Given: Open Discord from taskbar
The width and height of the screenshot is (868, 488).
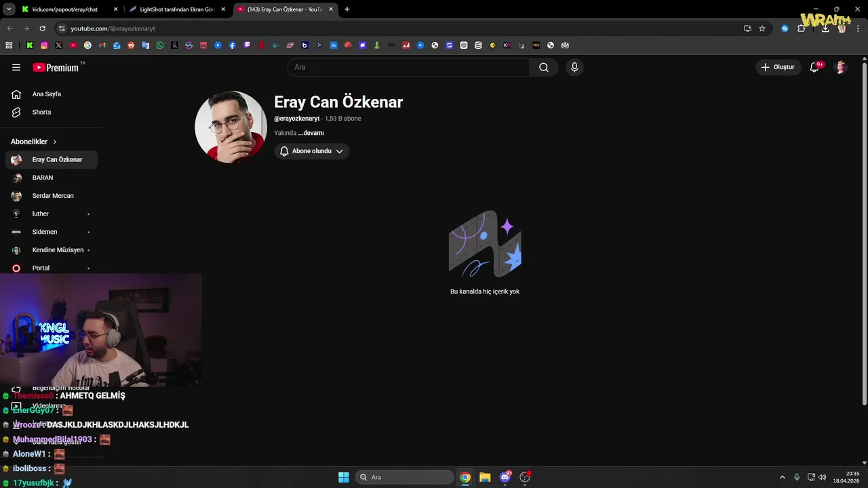Looking at the screenshot, I should (505, 477).
